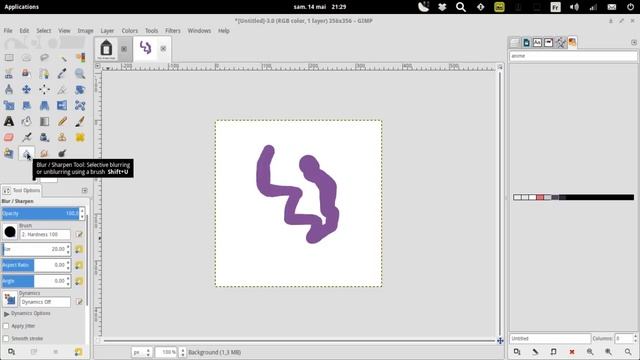This screenshot has width=640, height=360.
Task: Select the Rectangle Select tool
Action: click(9, 58)
